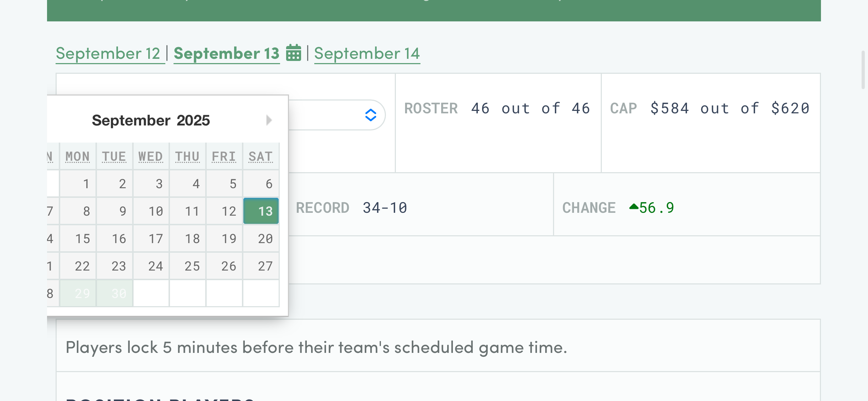Choose September 20 in the calendar
The width and height of the screenshot is (868, 401).
[261, 238]
